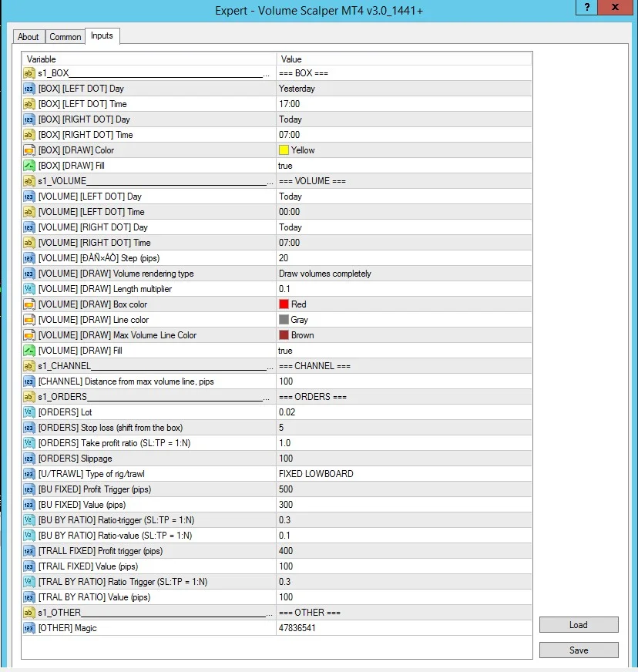Click the color icon beside Max Volume Line Color

click(29, 335)
